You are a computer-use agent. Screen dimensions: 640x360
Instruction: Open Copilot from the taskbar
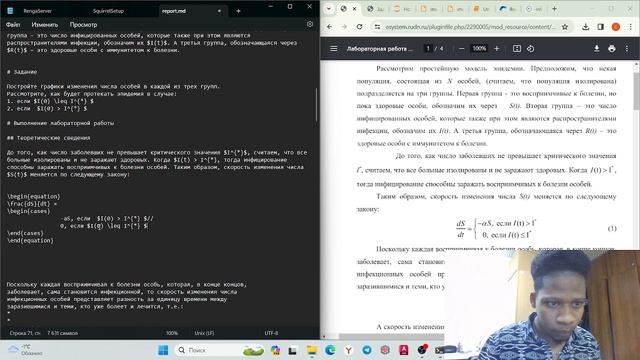click(x=276, y=350)
